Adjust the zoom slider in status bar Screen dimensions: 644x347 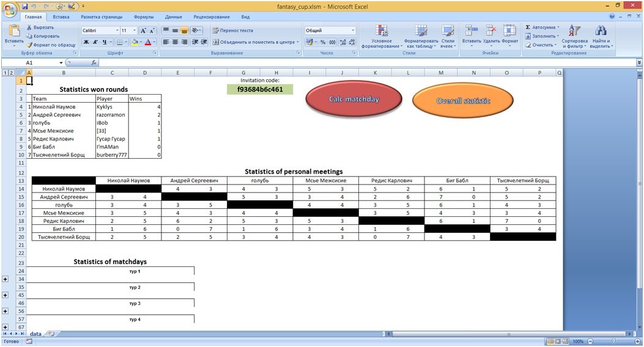(613, 342)
